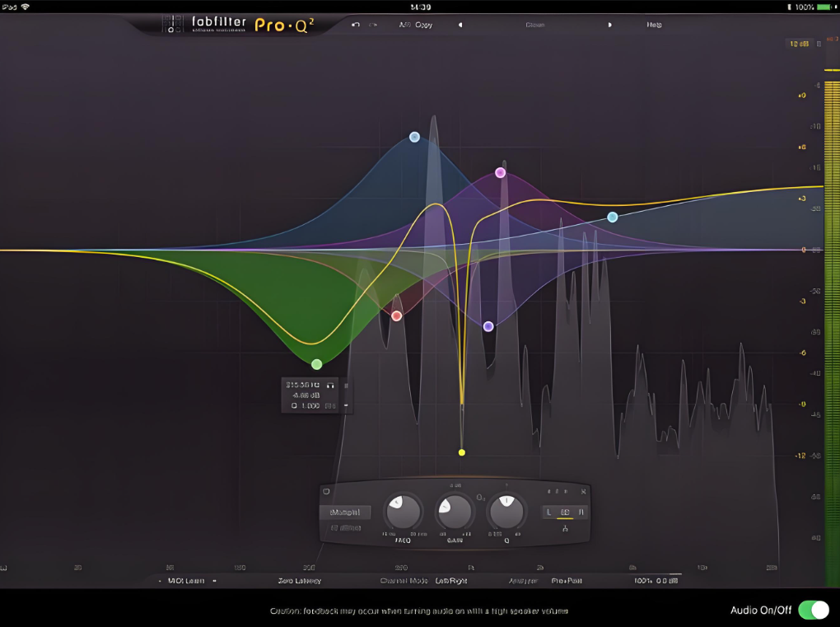Open the FabFilter Pro-Q 2 logo
Image resolution: width=840 pixels, height=627 pixels.
click(x=238, y=24)
